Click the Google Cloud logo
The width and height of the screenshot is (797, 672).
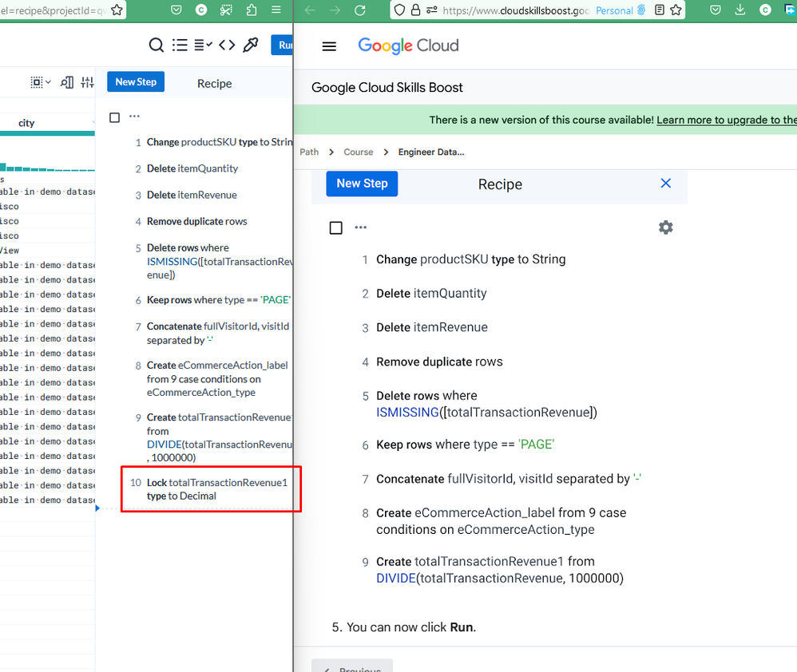tap(408, 45)
